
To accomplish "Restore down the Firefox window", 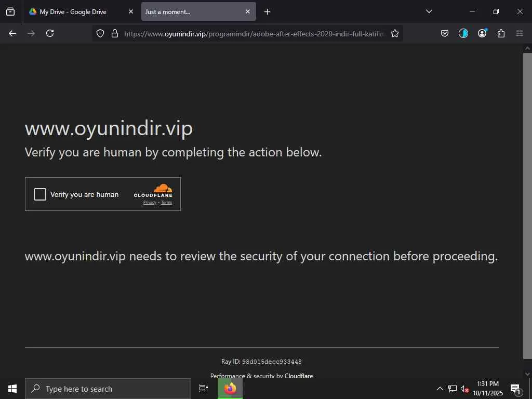I will [x=496, y=11].
